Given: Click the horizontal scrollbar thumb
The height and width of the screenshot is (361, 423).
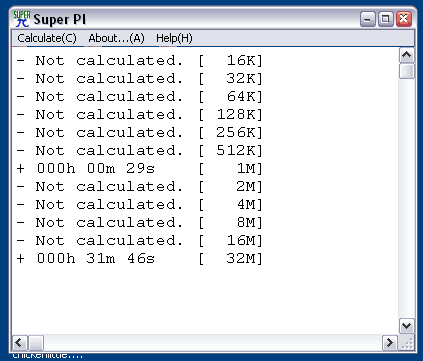Looking at the screenshot, I should pos(36,342).
